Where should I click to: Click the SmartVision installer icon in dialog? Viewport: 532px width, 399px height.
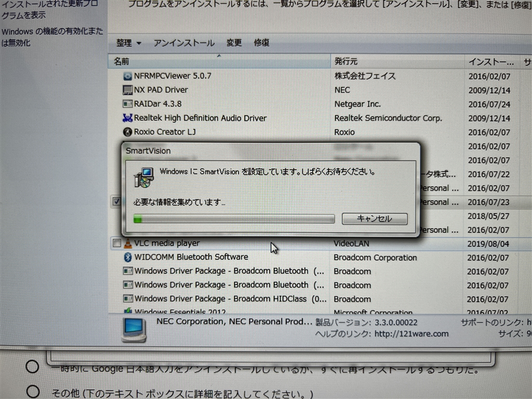pos(144,178)
